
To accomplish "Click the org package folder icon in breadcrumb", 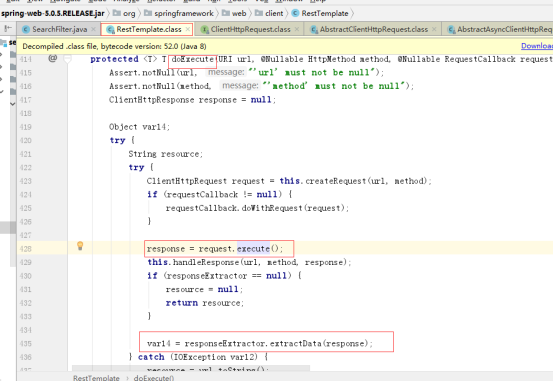I will point(117,13).
